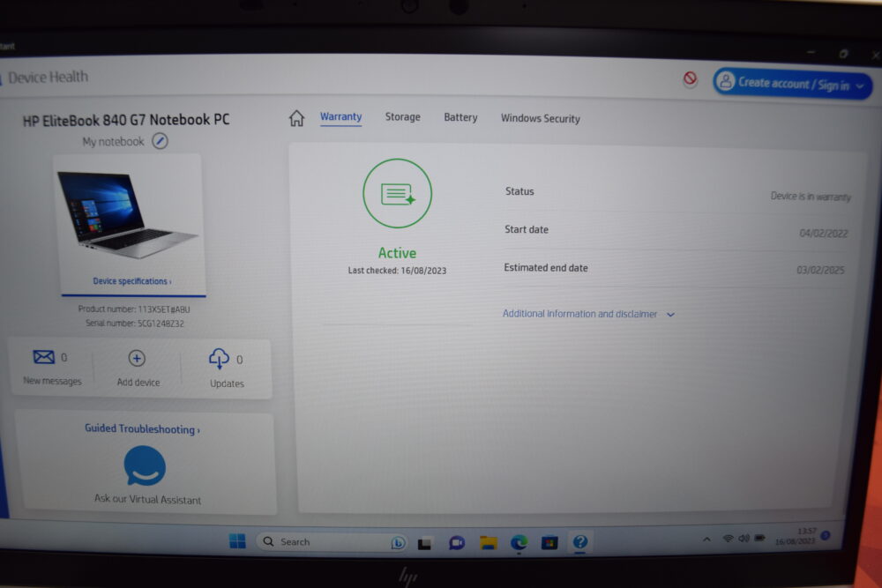Screen dimensions: 882x588
Task: Click the red blocked notification icon
Action: (691, 78)
